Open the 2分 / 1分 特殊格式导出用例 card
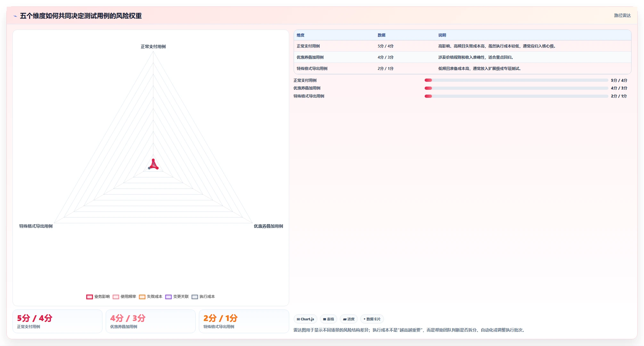Image resolution: width=644 pixels, height=346 pixels. pos(244,321)
